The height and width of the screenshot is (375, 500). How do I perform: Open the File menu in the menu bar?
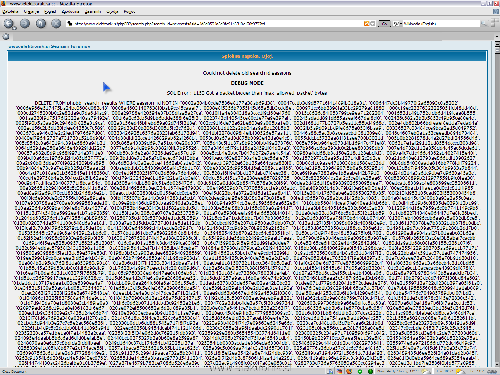coord(10,12)
